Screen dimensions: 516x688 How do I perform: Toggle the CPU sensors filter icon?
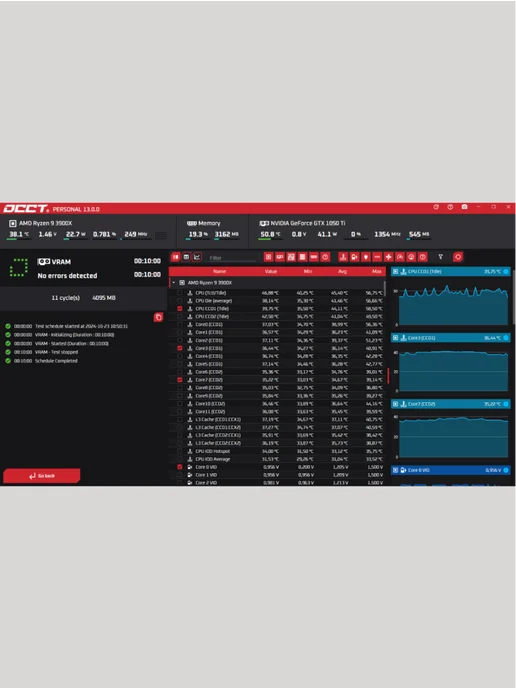click(269, 257)
